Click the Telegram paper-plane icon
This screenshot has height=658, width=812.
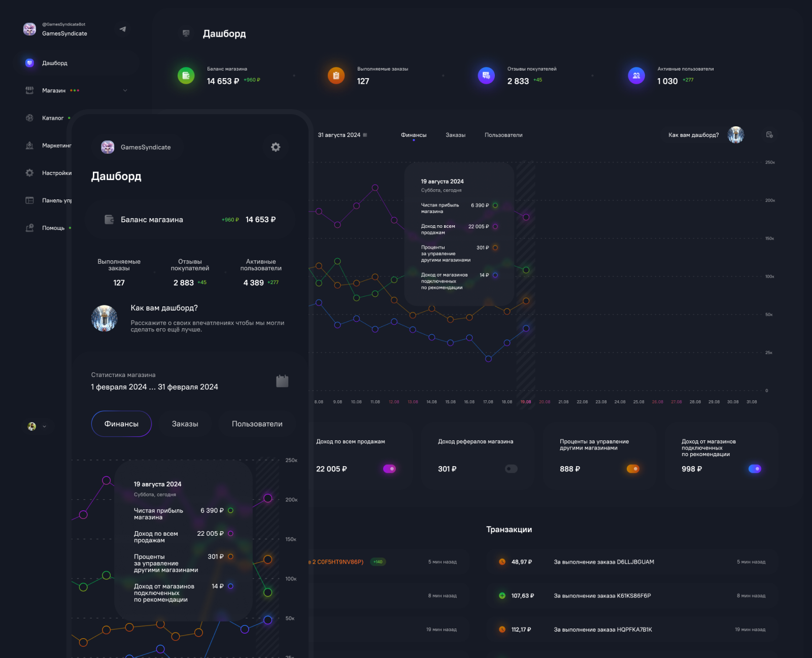(x=122, y=29)
